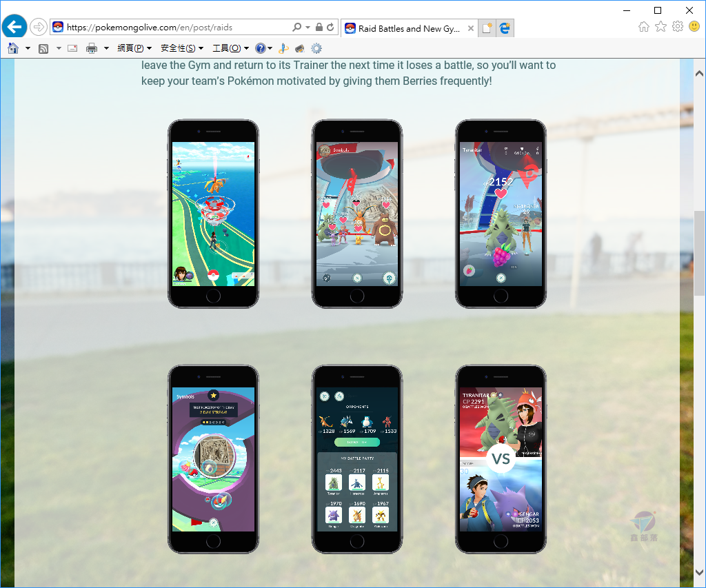Click the blue pen with orange ring icon

pos(283,48)
